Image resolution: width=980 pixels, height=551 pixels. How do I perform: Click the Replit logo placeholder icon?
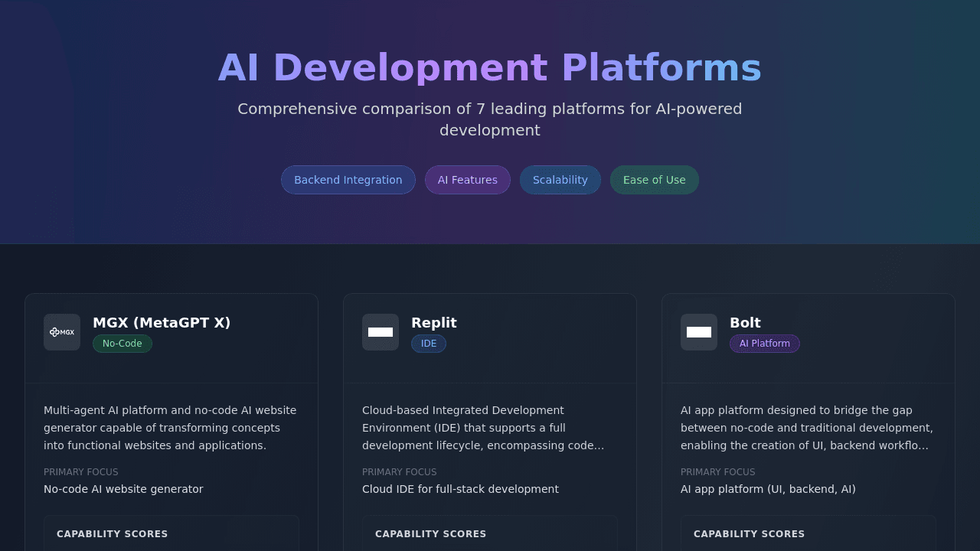(381, 332)
